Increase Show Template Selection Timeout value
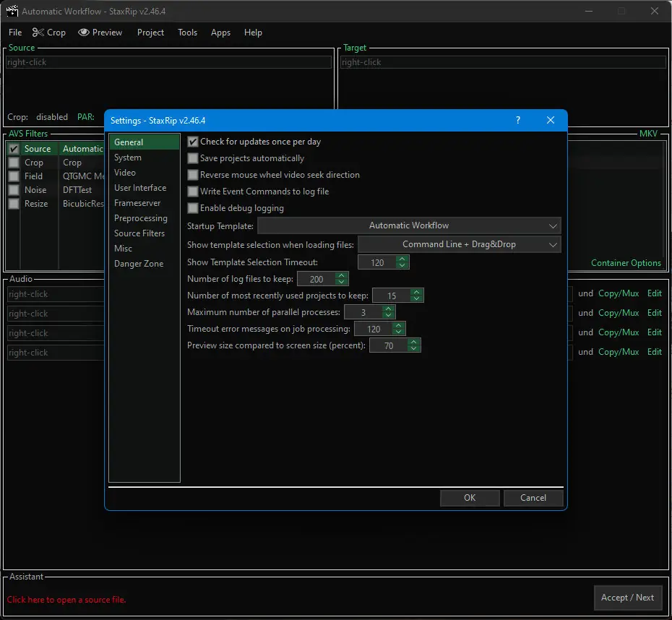The image size is (672, 620). (x=402, y=259)
